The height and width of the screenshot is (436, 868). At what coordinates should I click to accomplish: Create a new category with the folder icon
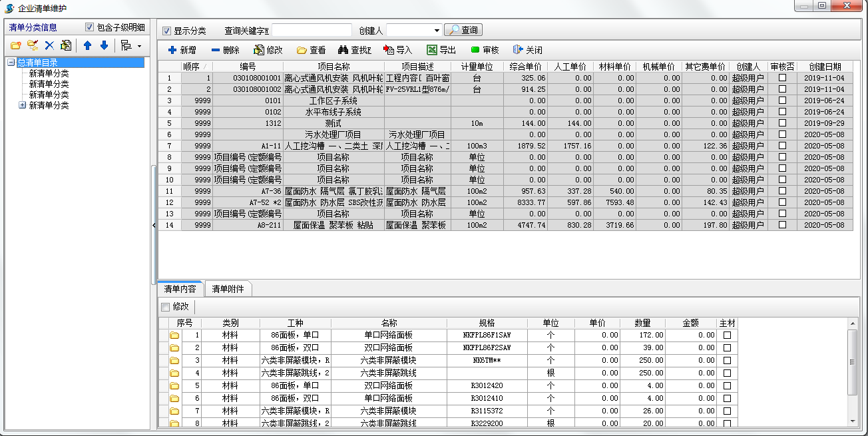(15, 44)
